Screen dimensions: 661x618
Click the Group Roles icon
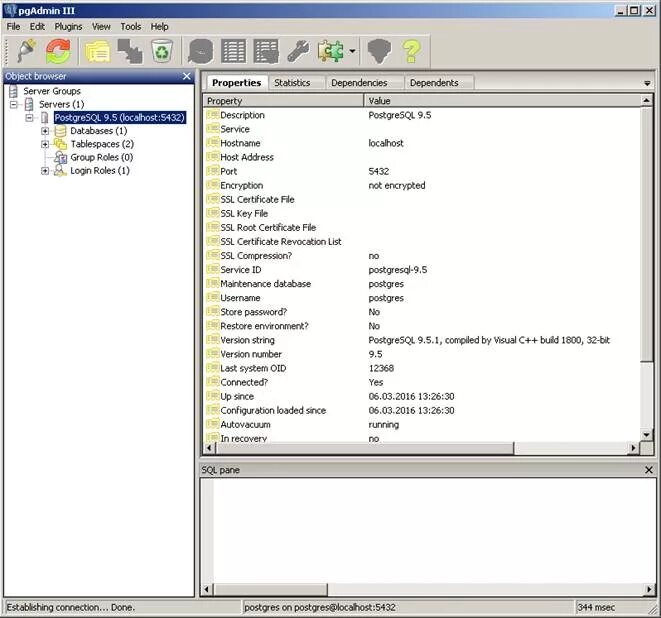coord(61,157)
